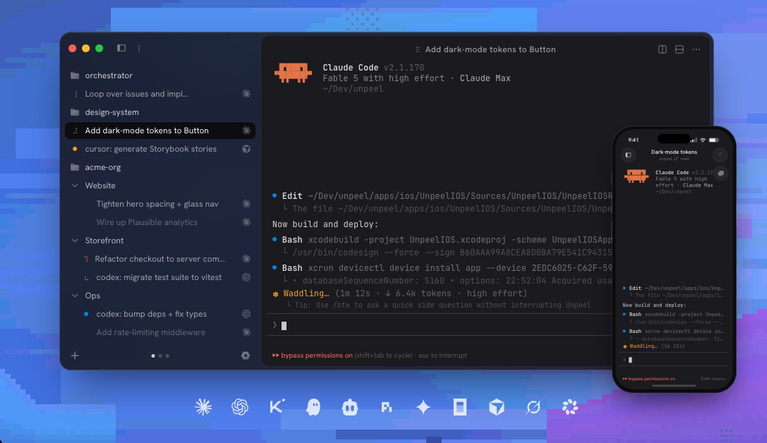The height and width of the screenshot is (443, 767).
Task: Select 'Add dark-mode tokens to Button' session
Action: pos(160,131)
